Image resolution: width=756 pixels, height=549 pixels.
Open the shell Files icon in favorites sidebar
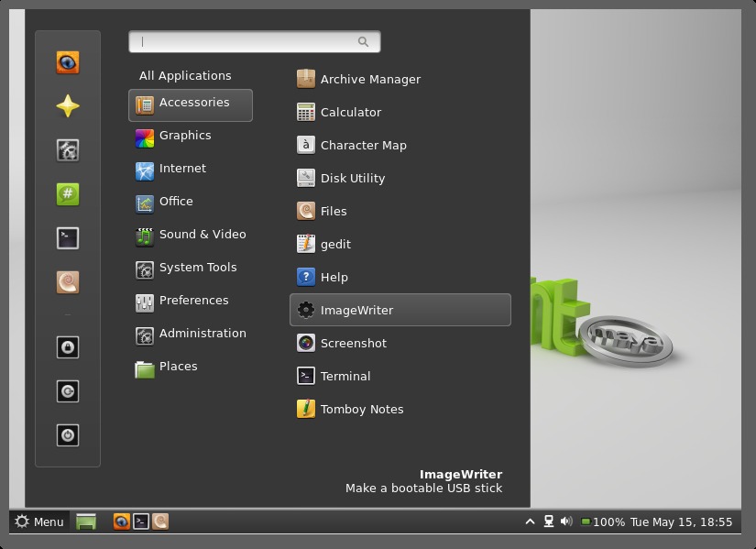coord(68,282)
